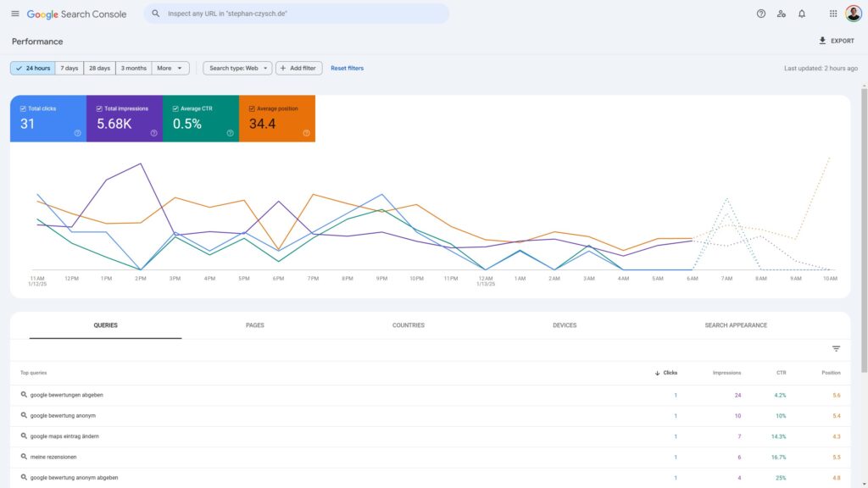868x488 pixels.
Task: Select the 28 days date range
Action: click(x=100, y=68)
